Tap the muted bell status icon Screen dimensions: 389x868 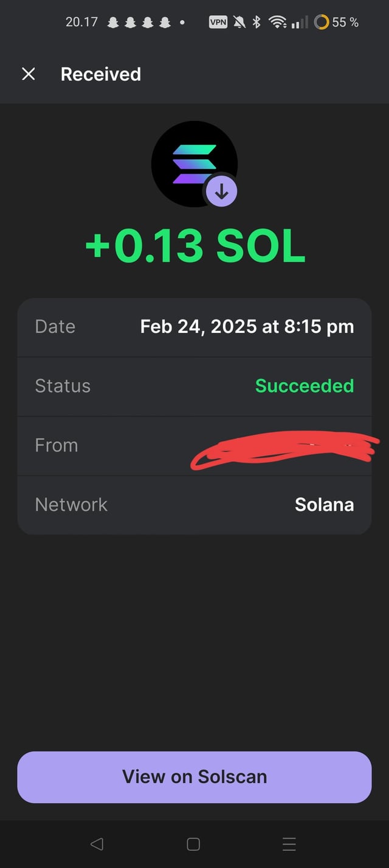[239, 22]
